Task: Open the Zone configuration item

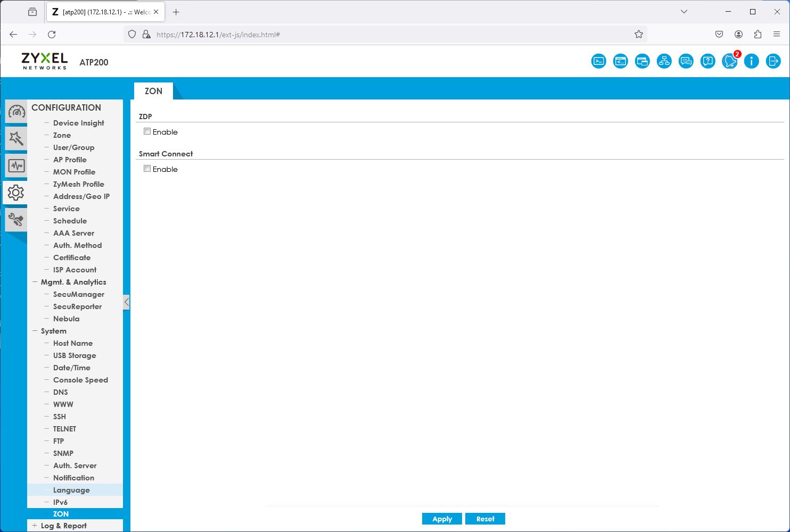Action: pos(62,135)
